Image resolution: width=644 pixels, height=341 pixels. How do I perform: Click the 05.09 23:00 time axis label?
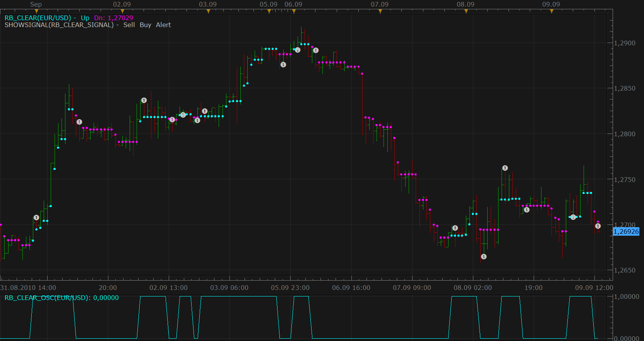point(290,288)
